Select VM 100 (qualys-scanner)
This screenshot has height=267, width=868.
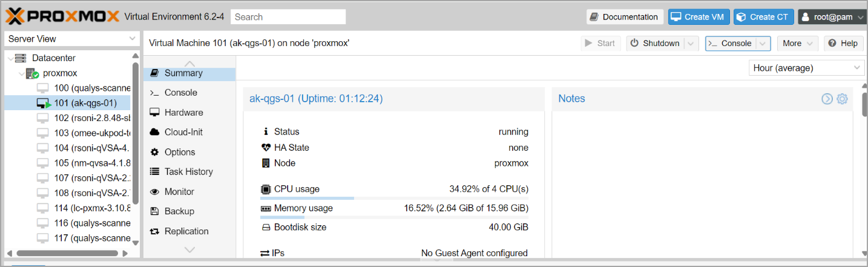coord(92,88)
